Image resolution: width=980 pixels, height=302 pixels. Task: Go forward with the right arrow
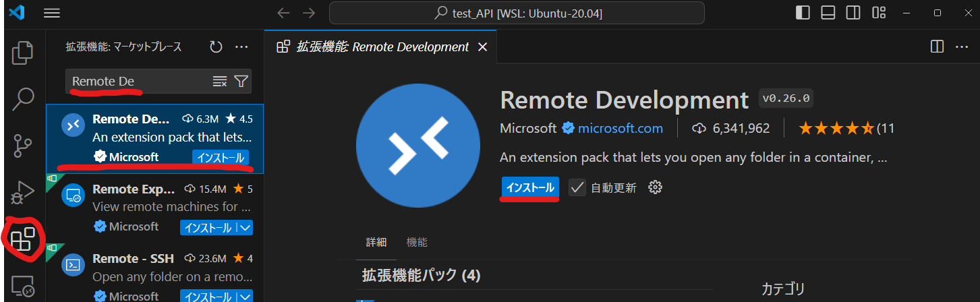point(309,13)
